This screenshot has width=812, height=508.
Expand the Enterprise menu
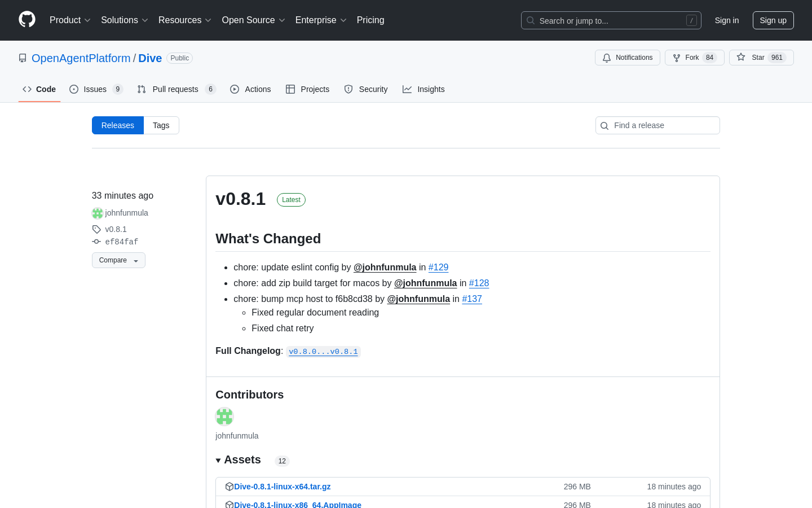tap(321, 20)
